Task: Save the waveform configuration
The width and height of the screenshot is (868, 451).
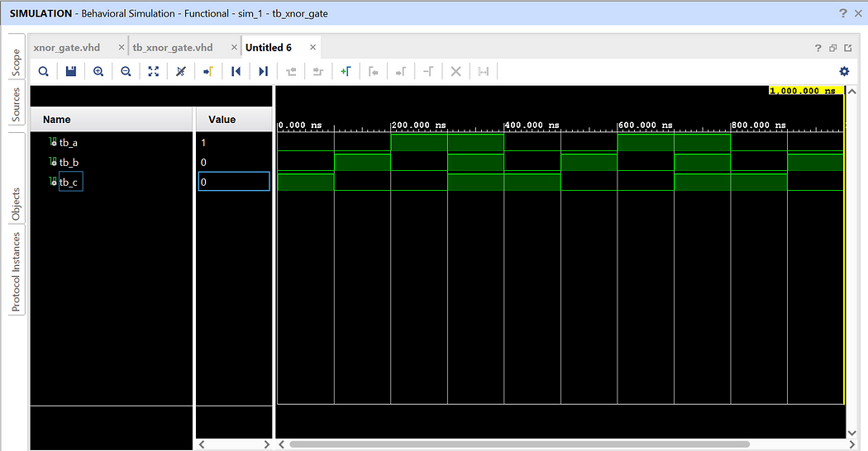Action: pyautogui.click(x=71, y=71)
